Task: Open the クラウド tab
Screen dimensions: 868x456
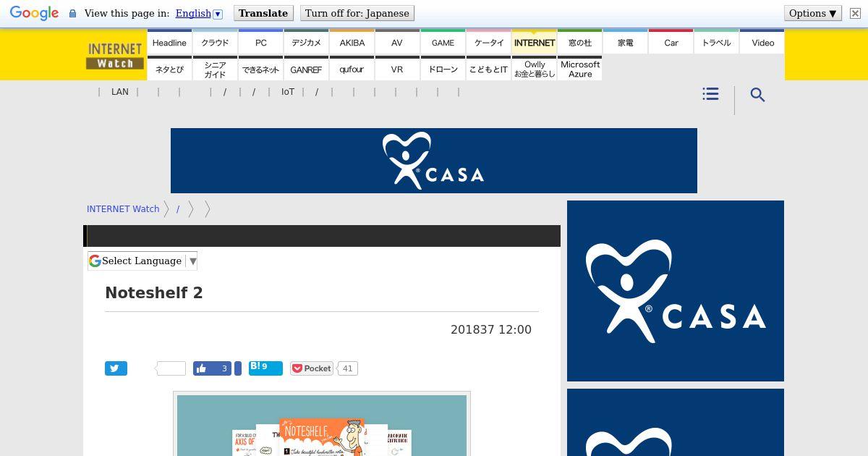Action: click(x=215, y=43)
